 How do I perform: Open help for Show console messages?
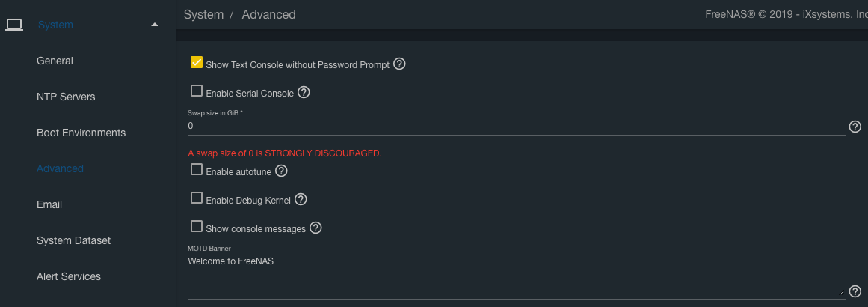point(316,228)
